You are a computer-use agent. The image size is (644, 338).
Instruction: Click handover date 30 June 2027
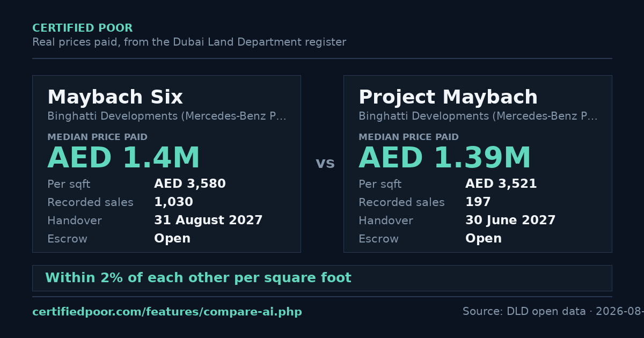pos(510,221)
